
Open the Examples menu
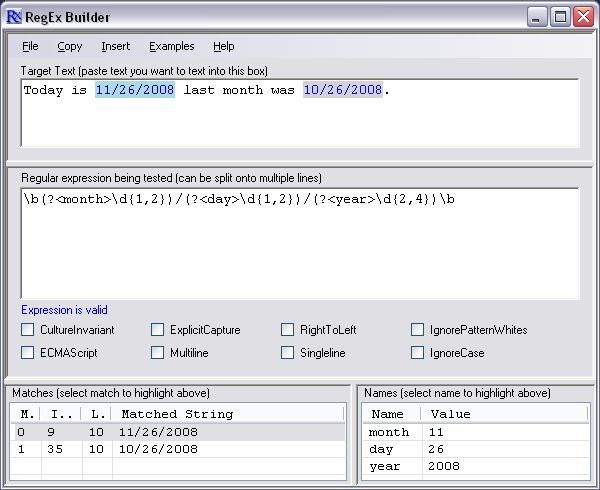tap(172, 46)
